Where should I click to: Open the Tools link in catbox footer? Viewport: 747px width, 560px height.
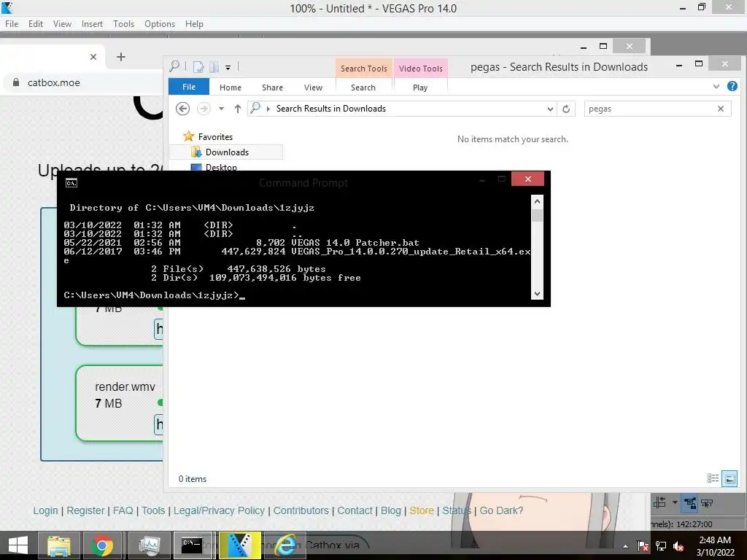(153, 510)
